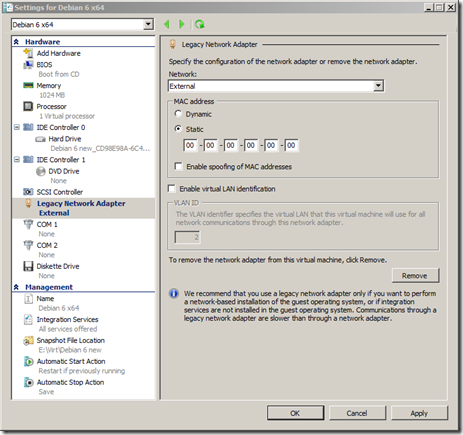Collapse the Management section

(16, 287)
